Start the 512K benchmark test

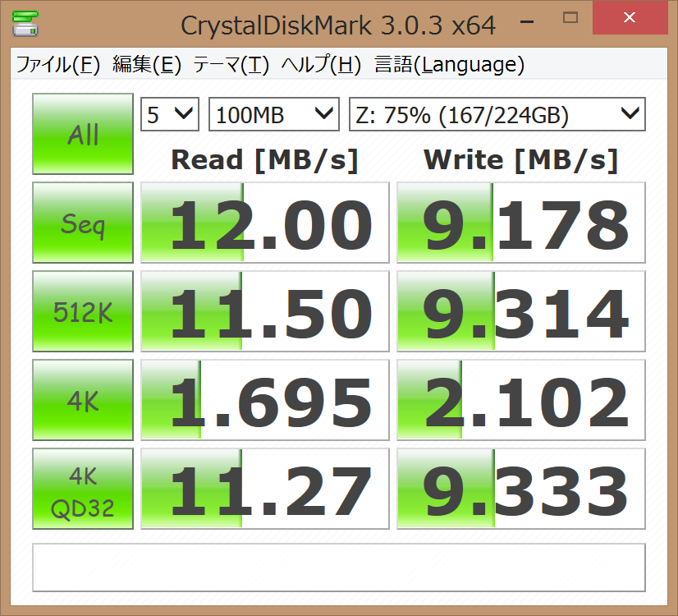[83, 311]
